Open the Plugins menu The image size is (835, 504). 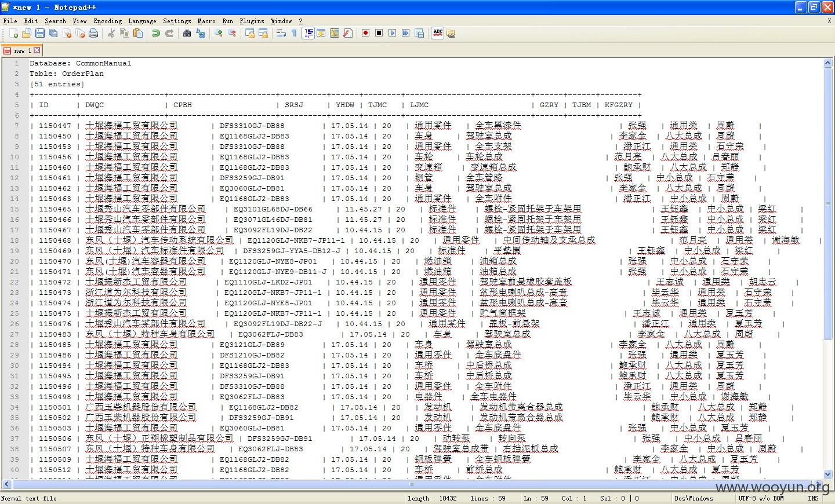coord(252,21)
